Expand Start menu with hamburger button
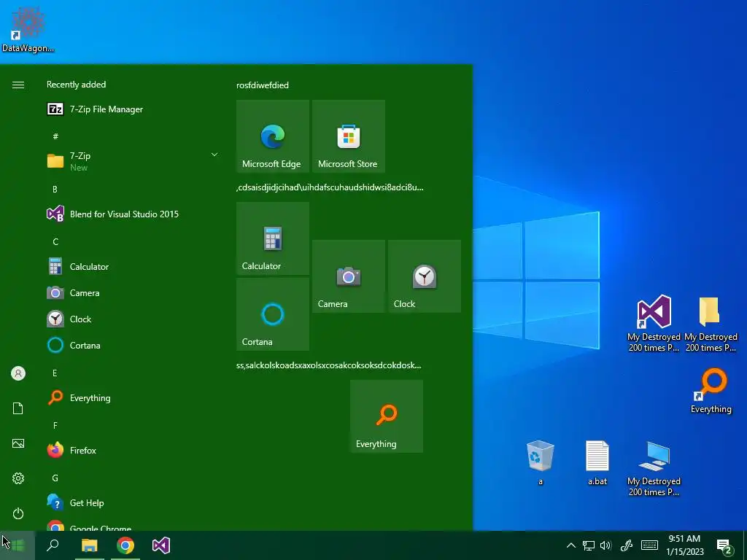Screen dimensions: 747x560 coord(18,85)
